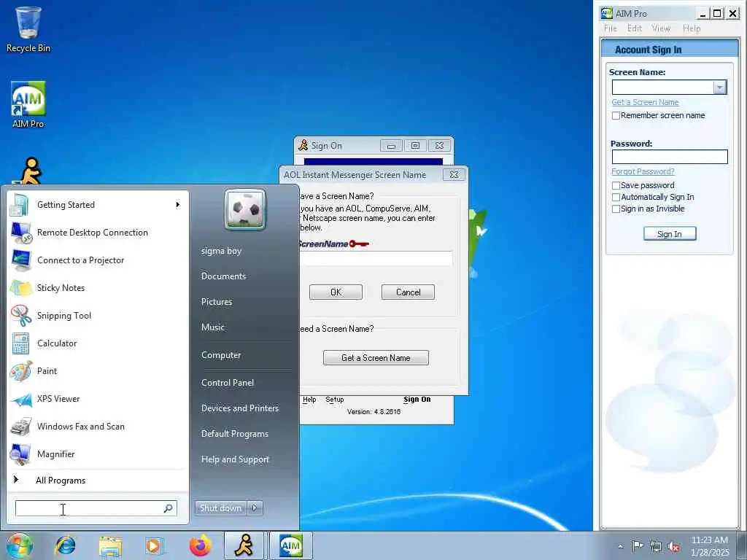Viewport: 747px width, 560px height.
Task: Launch XPS Viewer
Action: (98, 399)
